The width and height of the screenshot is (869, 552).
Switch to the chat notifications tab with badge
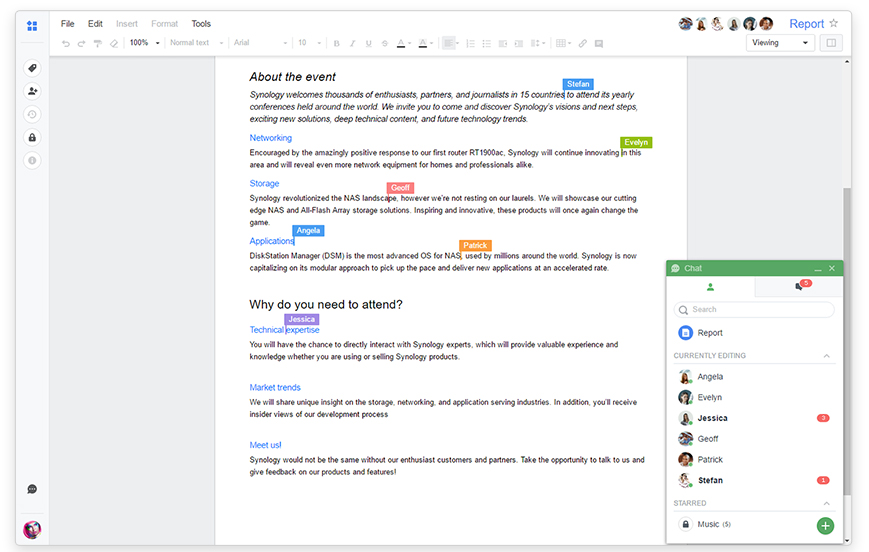[x=799, y=287]
